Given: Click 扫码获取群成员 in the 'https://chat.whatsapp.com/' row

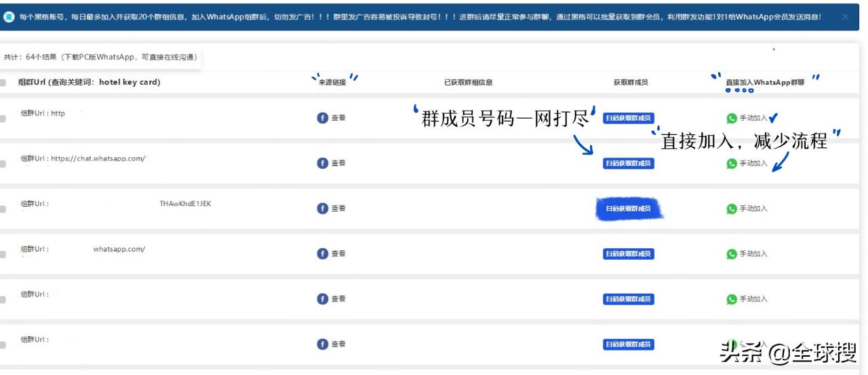Looking at the screenshot, I should point(629,163).
